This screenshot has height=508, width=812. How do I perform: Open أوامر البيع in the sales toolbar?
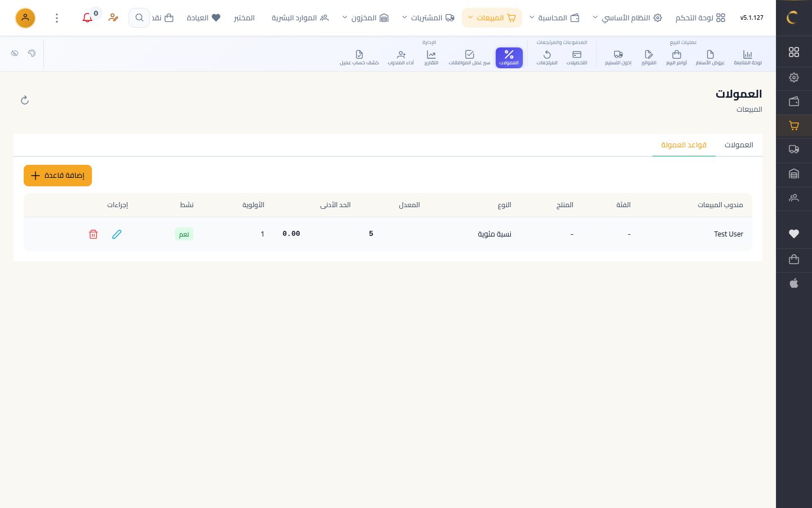[x=677, y=58]
